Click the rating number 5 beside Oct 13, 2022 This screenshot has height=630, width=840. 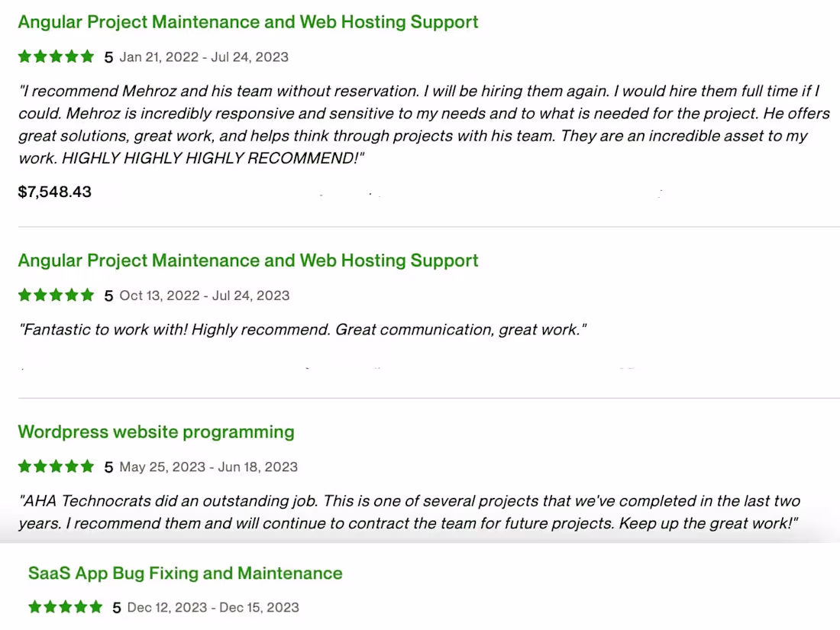click(108, 296)
